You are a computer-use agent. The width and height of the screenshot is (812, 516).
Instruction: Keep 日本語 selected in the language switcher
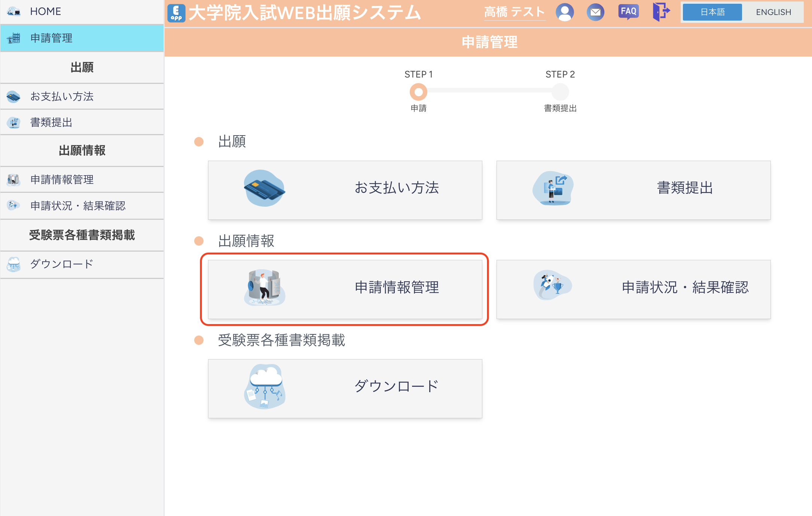click(711, 12)
